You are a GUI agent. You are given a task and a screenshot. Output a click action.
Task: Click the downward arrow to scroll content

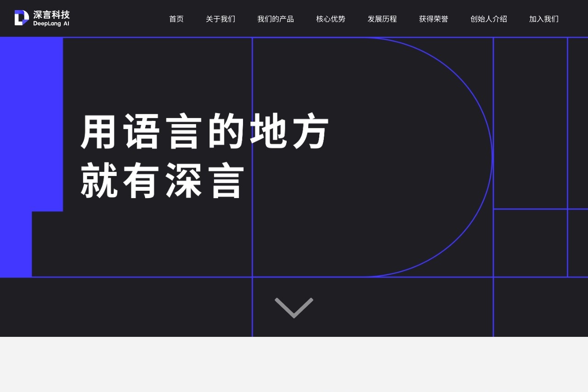294,307
